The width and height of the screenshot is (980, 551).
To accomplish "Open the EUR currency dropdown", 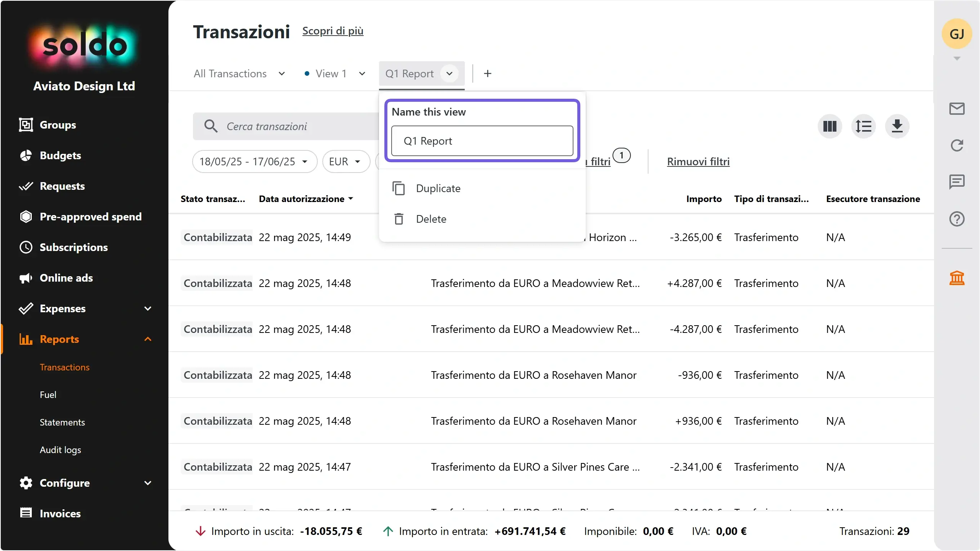I will (346, 161).
